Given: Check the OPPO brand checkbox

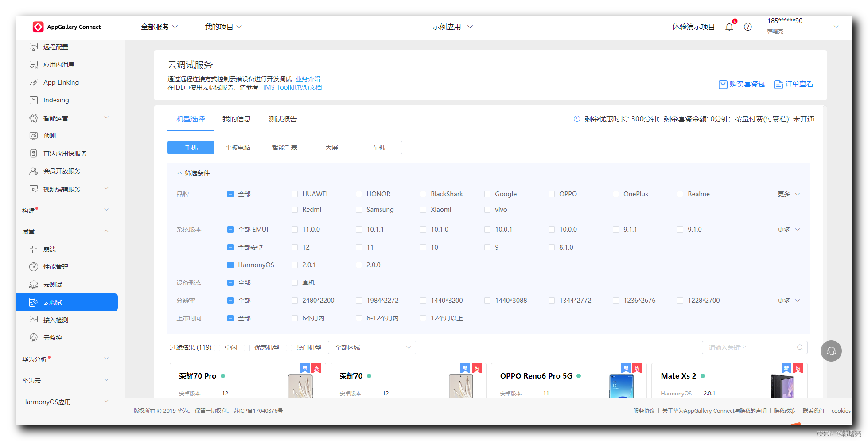Looking at the screenshot, I should coord(552,194).
